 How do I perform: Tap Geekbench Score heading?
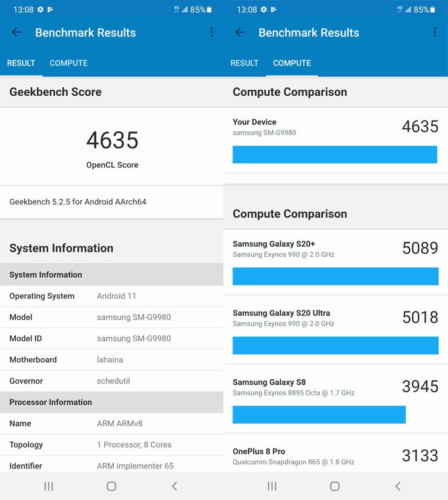[56, 92]
